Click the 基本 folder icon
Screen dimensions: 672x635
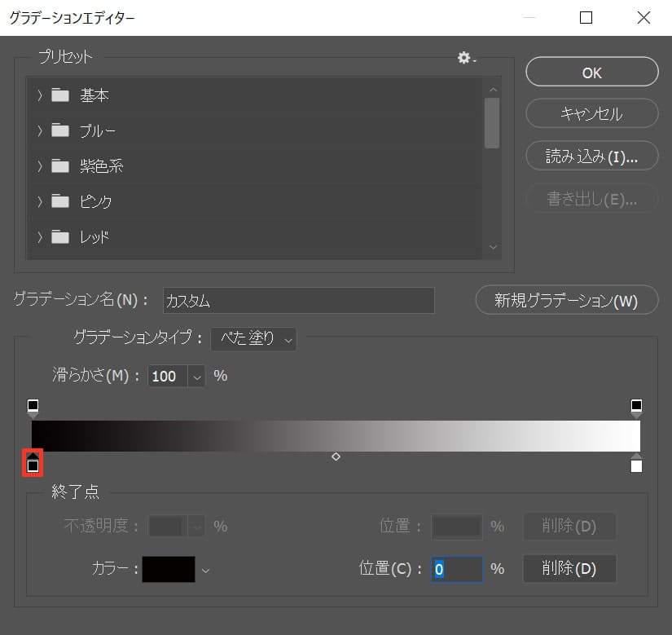[60, 95]
